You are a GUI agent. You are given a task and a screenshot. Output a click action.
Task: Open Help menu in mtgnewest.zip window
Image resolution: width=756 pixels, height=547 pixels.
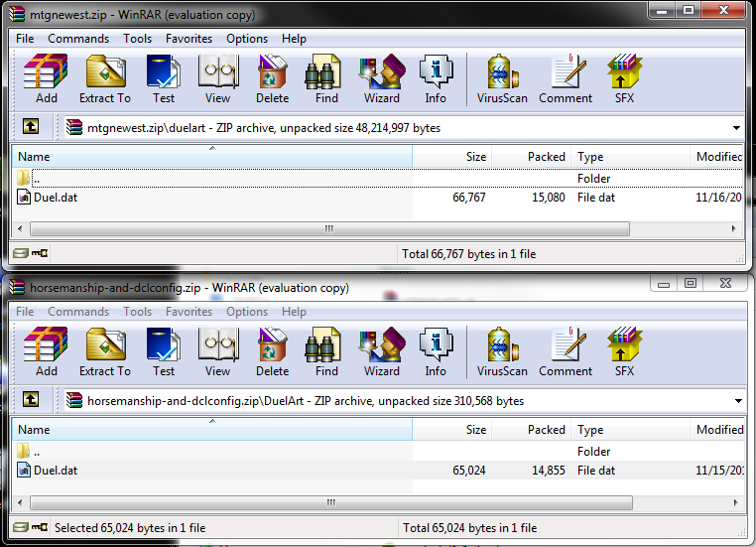tap(294, 39)
